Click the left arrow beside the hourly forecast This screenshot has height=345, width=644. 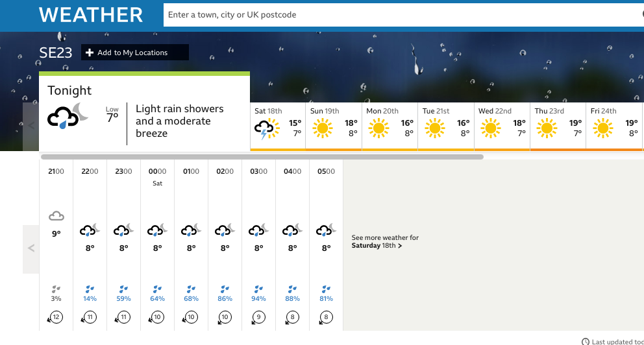pos(31,248)
